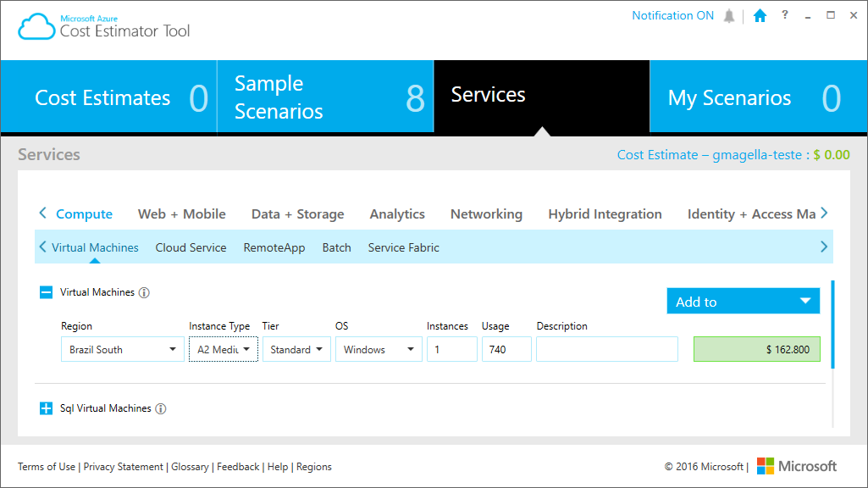Click the services list vertical scrollbar
The image size is (868, 488).
tap(832, 324)
